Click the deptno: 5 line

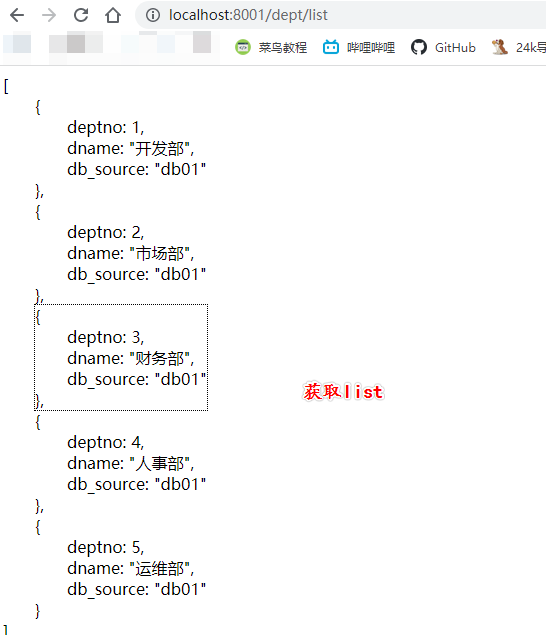pos(106,548)
